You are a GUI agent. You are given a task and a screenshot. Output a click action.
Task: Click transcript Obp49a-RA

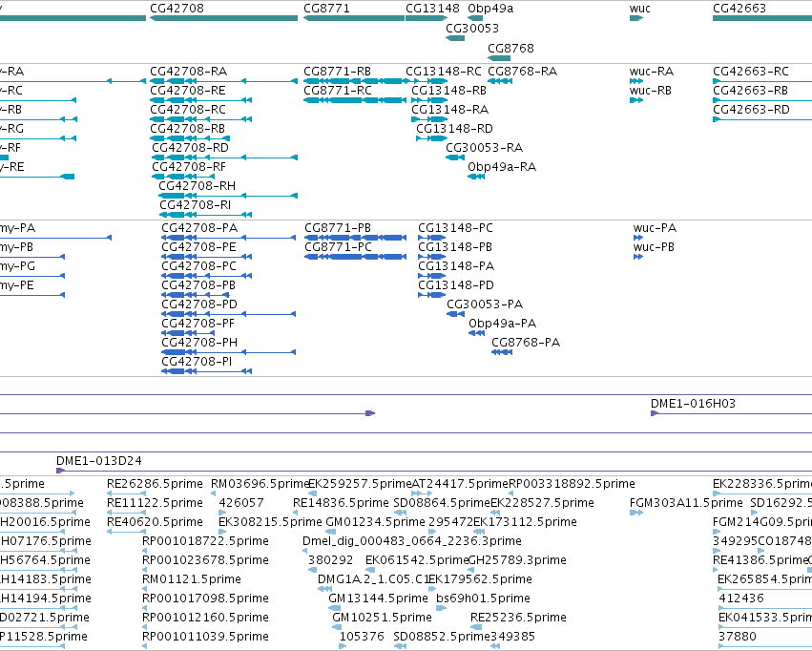502,167
